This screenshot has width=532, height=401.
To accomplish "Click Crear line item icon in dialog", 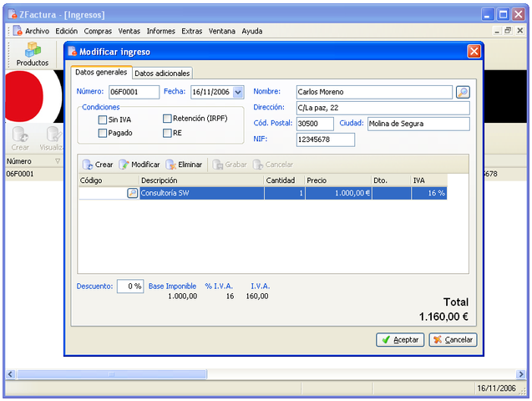I will click(88, 165).
